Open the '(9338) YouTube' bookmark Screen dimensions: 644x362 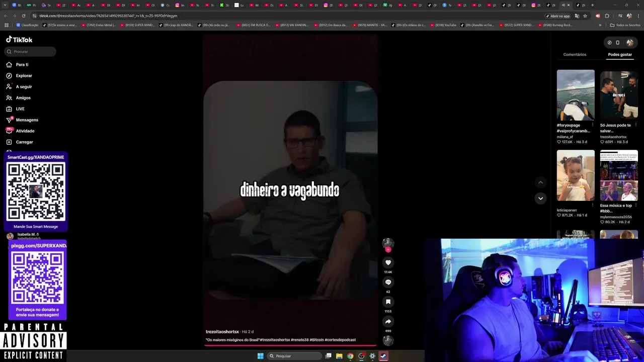pyautogui.click(x=443, y=25)
